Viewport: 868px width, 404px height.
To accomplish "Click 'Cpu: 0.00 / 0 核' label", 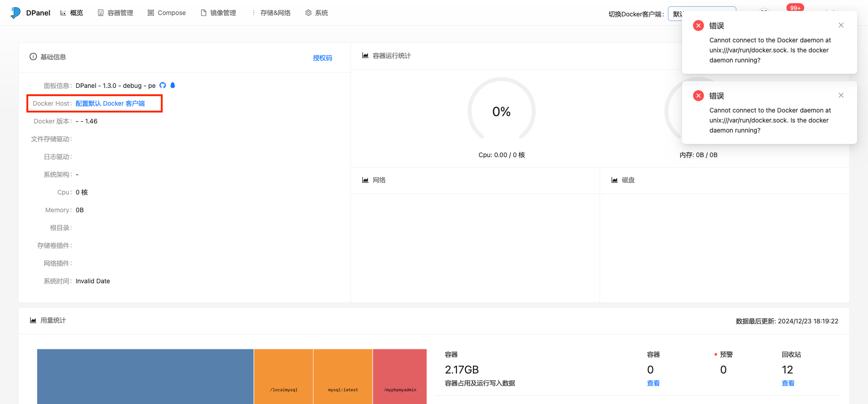I will tap(502, 155).
